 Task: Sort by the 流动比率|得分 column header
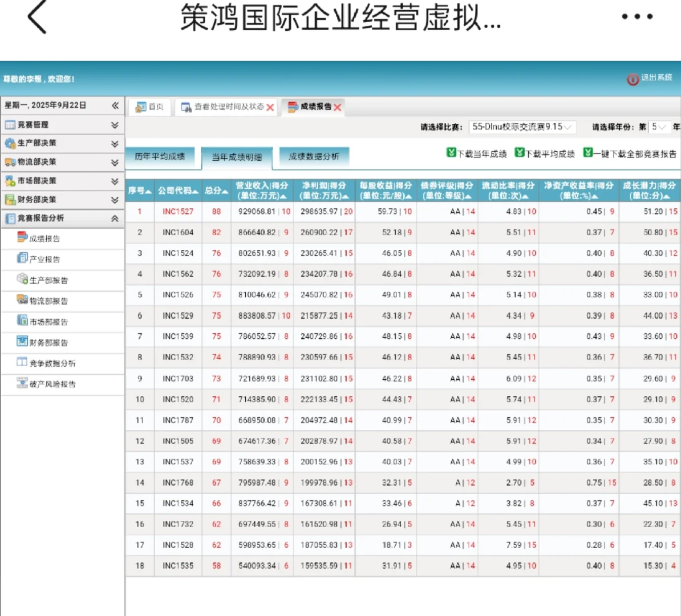click(x=508, y=191)
